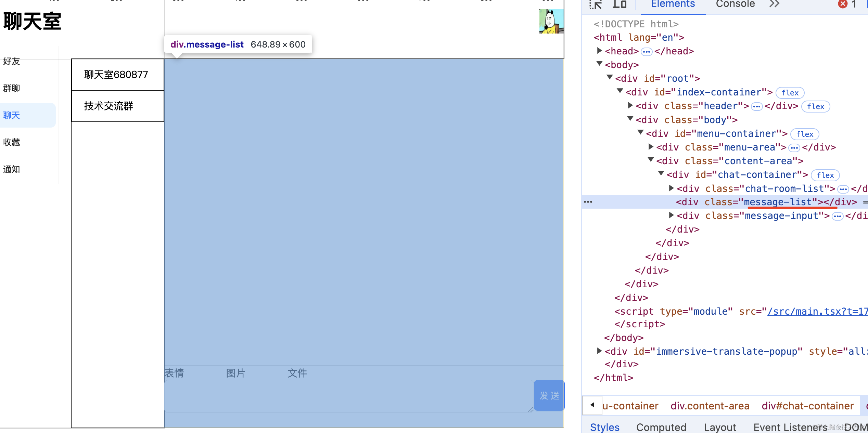Toggle the flex badge on index-container

790,93
